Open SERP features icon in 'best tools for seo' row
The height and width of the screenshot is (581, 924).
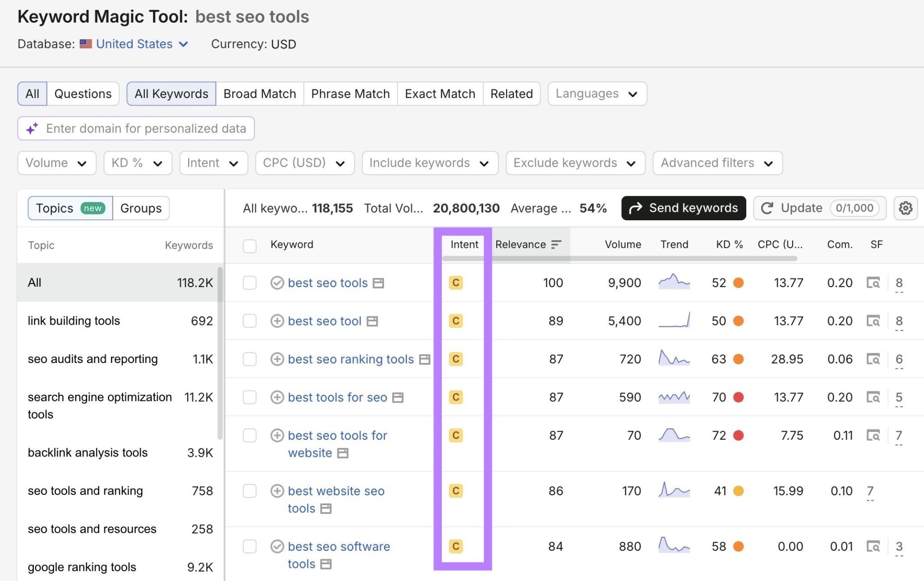click(873, 397)
